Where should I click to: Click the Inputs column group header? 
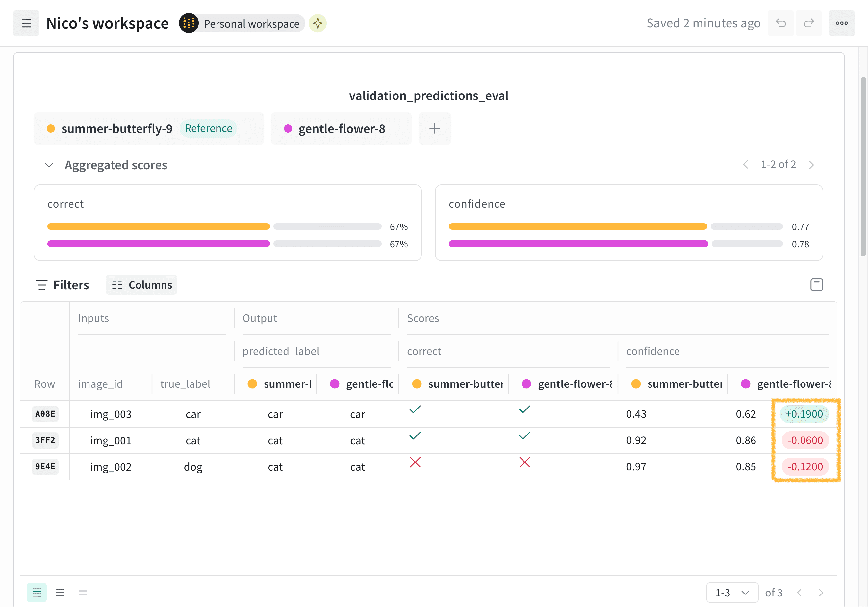[x=93, y=318]
